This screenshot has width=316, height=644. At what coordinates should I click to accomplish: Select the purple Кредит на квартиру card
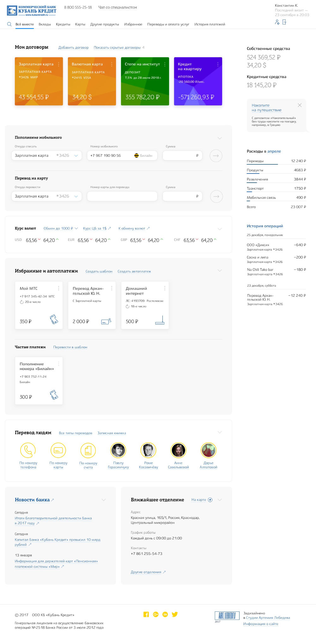[198, 82]
